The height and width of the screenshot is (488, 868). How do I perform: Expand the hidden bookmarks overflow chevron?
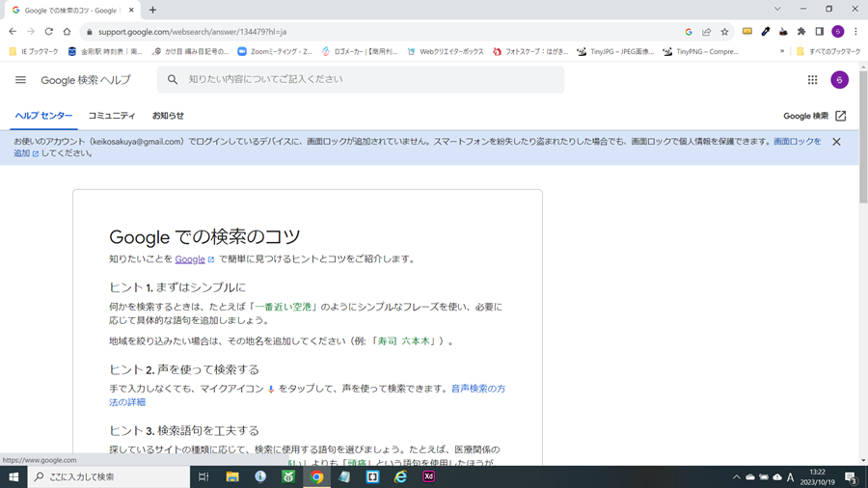pos(782,51)
